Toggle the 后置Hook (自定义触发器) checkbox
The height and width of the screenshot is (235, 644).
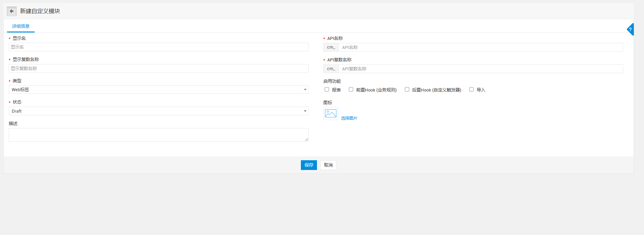(x=407, y=90)
